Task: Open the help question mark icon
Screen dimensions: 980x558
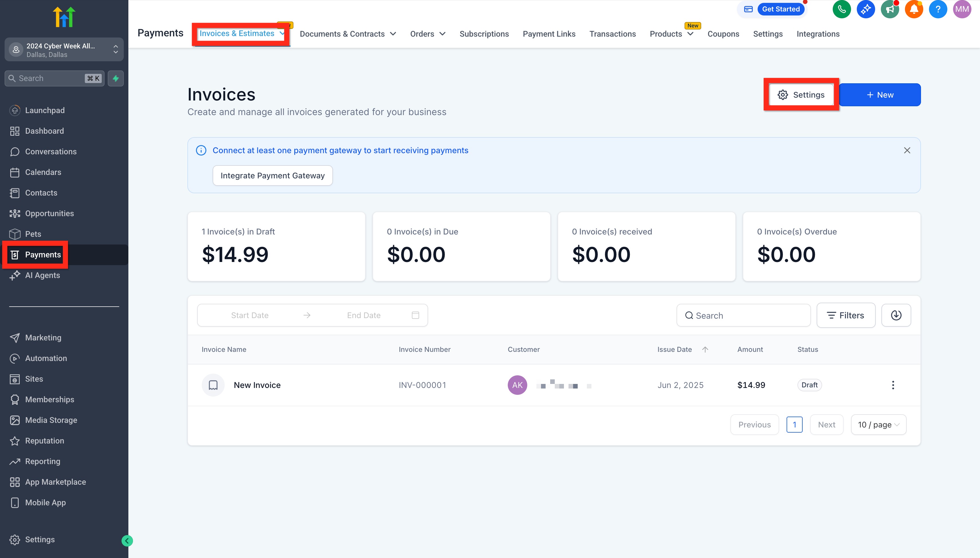Action: 938,9
